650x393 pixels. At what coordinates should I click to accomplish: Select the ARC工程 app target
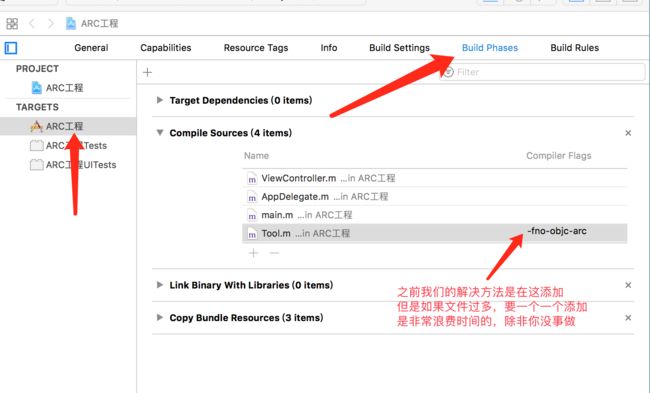coord(68,126)
